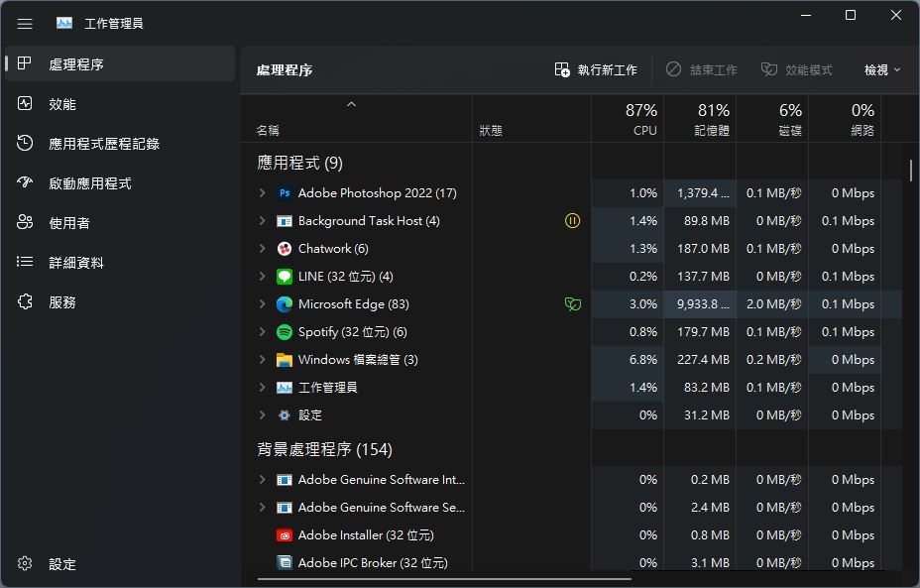
Task: Select the Adobe IPC Broker (32 位元) row
Action: [571, 563]
